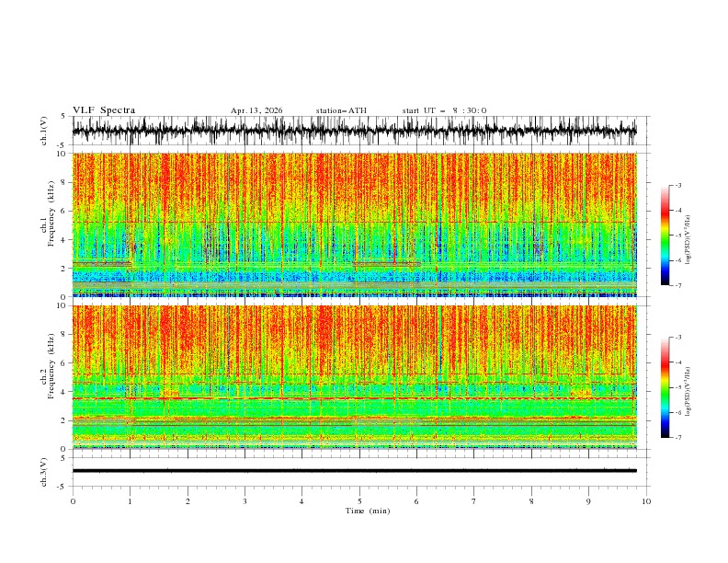Click the "7" minute time axis tick
The image size is (728, 563).
(x=474, y=501)
